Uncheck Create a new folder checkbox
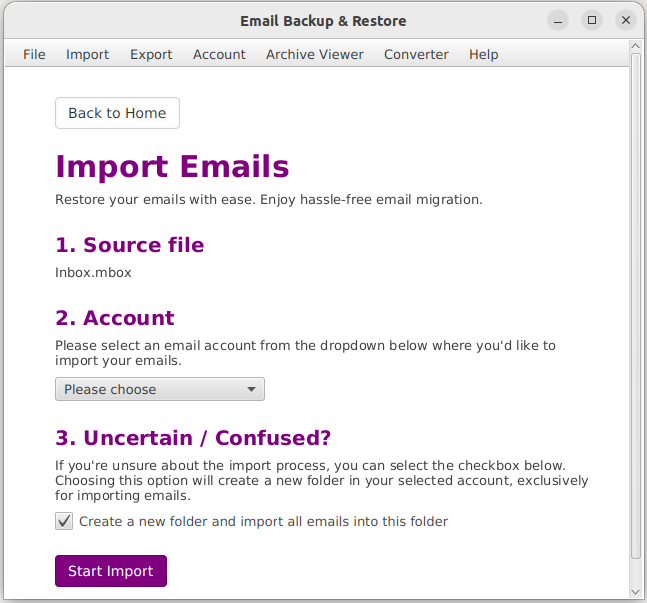 point(64,521)
